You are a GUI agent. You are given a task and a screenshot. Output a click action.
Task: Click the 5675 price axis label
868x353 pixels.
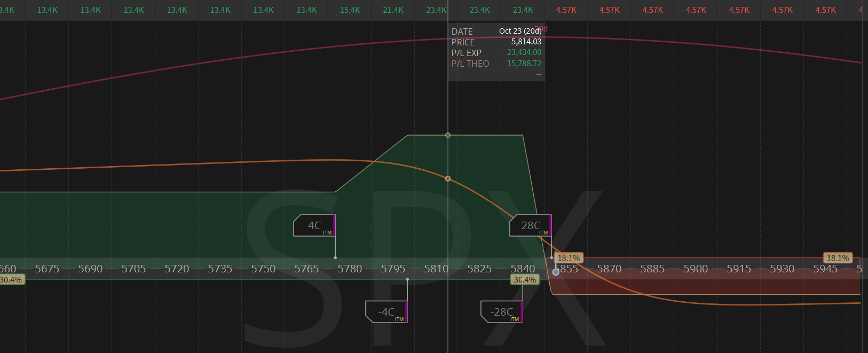48,269
